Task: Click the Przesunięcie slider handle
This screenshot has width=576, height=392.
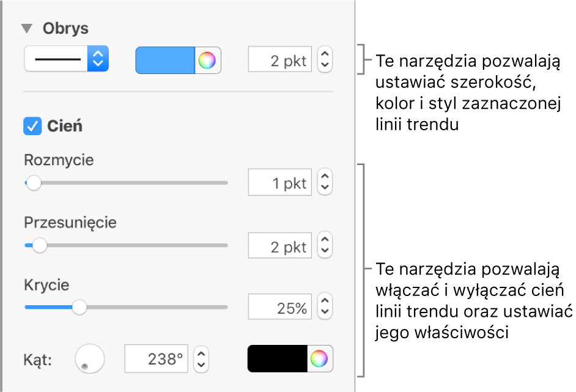Action: pos(40,245)
